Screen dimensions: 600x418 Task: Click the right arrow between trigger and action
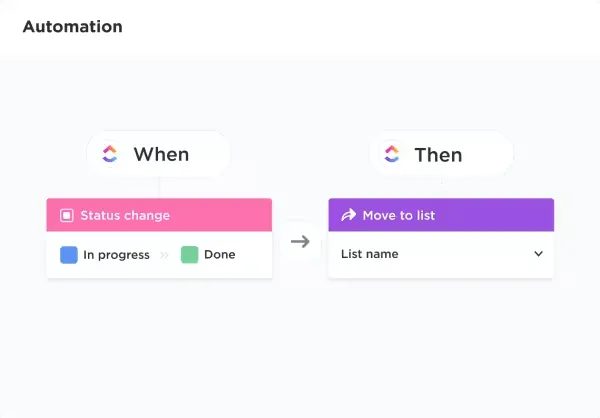coord(300,242)
